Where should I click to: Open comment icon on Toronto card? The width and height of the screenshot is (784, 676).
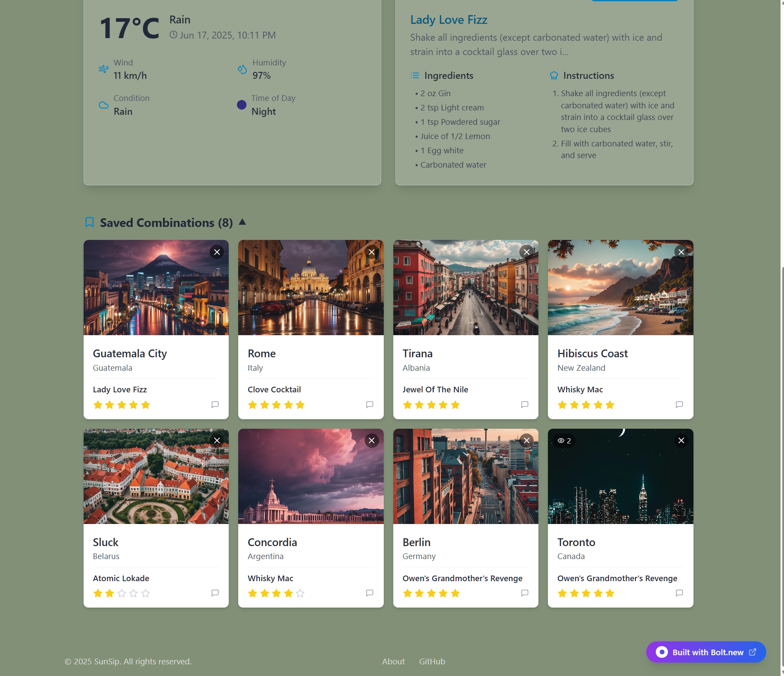coord(679,593)
